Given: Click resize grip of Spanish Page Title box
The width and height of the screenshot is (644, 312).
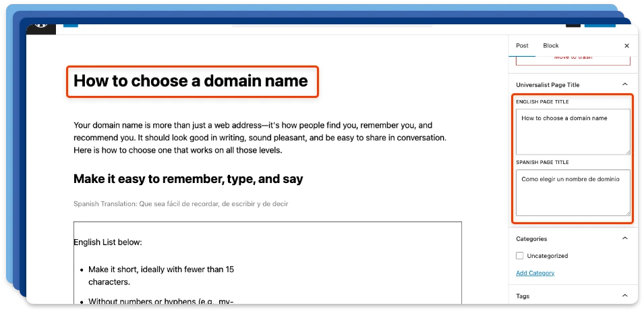Looking at the screenshot, I should [627, 212].
